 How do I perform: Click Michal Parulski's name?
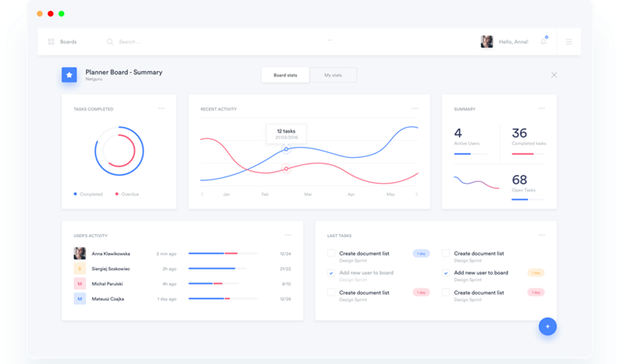[107, 284]
